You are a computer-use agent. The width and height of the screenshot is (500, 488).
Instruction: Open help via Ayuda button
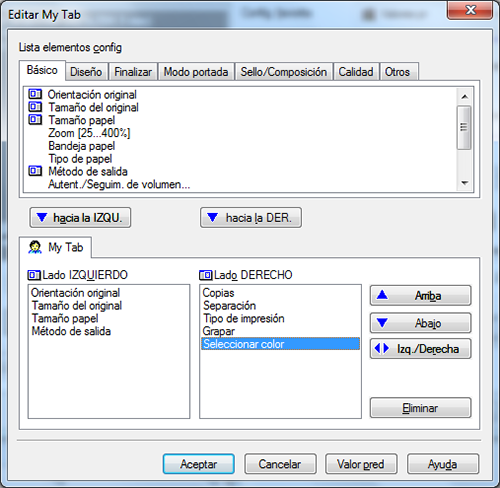[x=443, y=464]
